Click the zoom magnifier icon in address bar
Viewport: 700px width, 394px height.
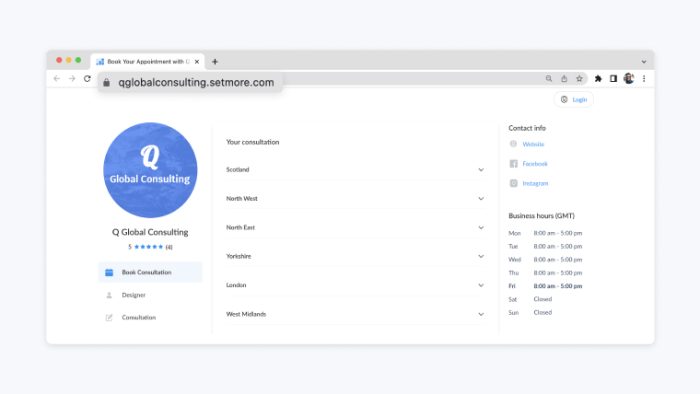549,79
